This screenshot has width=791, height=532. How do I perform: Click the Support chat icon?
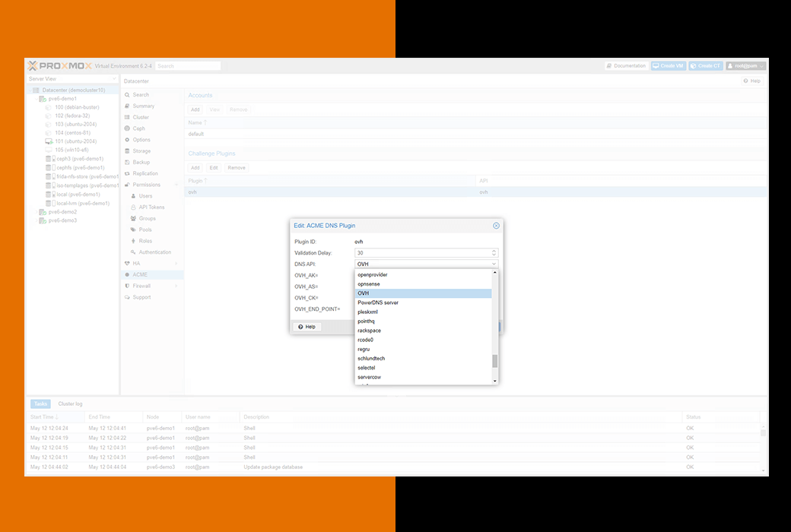click(x=127, y=297)
